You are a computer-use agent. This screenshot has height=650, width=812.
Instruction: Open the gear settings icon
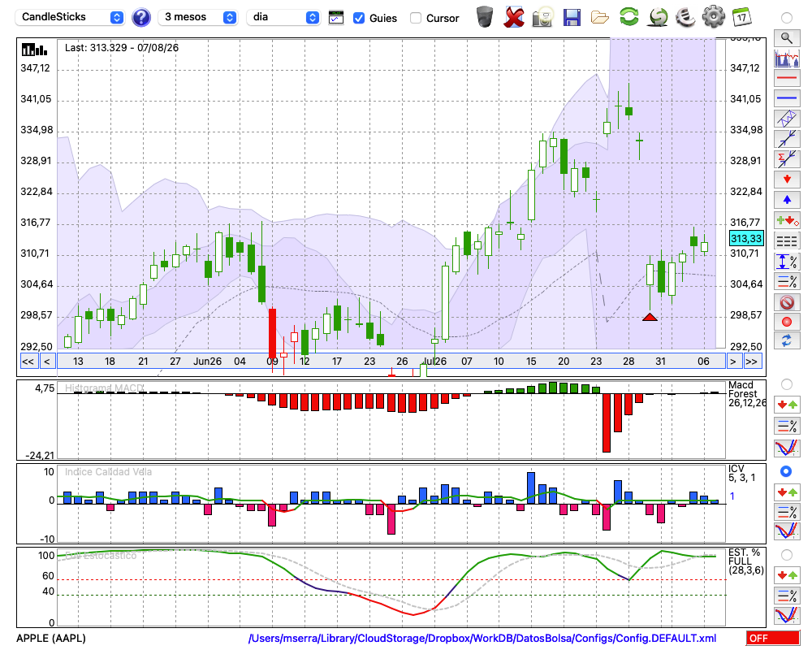pyautogui.click(x=713, y=17)
